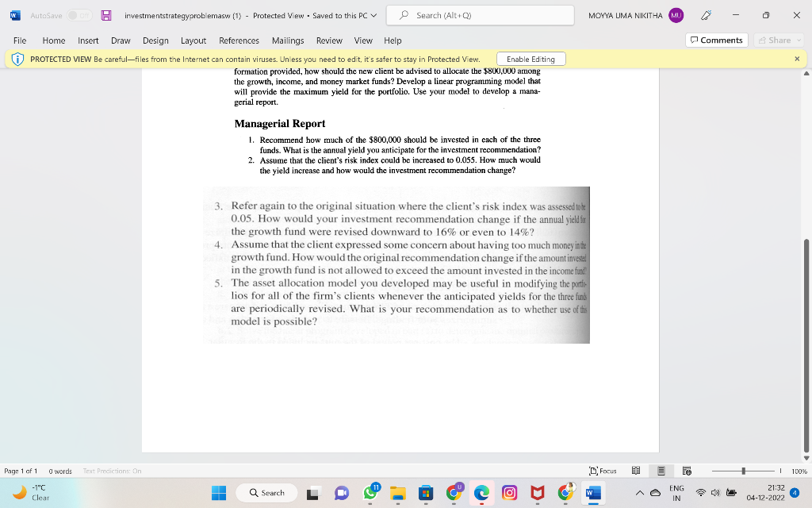Dismiss the Protected View warning banner
The height and width of the screenshot is (508, 812).
796,59
